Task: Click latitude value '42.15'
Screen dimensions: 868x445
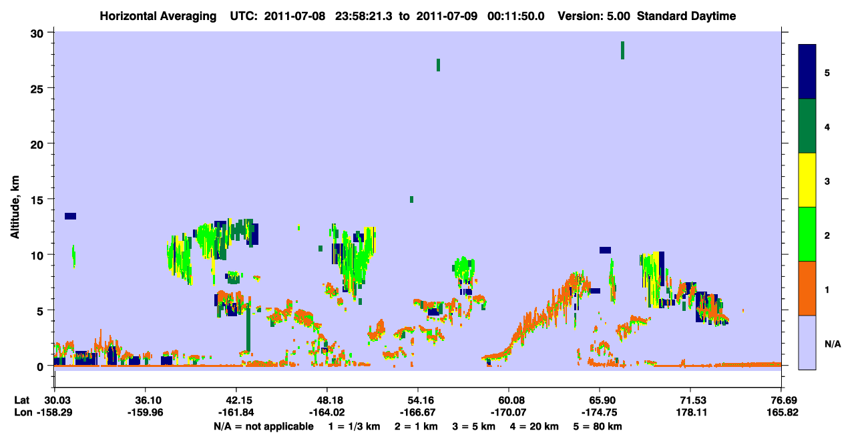Action: point(236,400)
